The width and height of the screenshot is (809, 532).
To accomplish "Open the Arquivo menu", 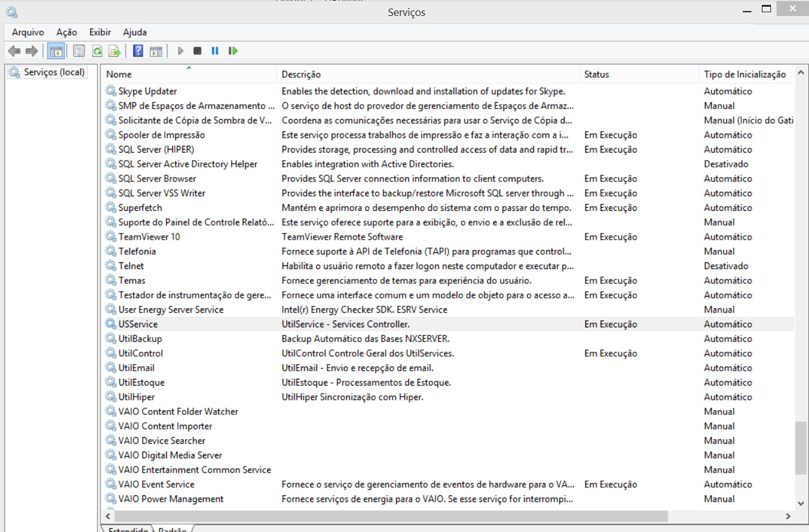I will click(28, 32).
